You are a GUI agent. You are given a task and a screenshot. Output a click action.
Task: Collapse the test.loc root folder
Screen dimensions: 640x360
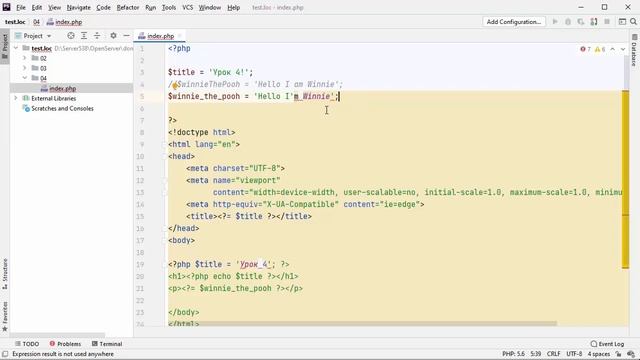point(16,48)
